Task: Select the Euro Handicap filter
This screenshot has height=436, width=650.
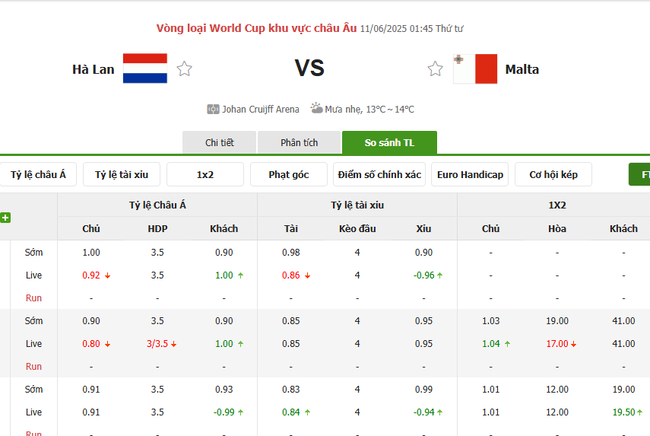Action: coord(470,175)
